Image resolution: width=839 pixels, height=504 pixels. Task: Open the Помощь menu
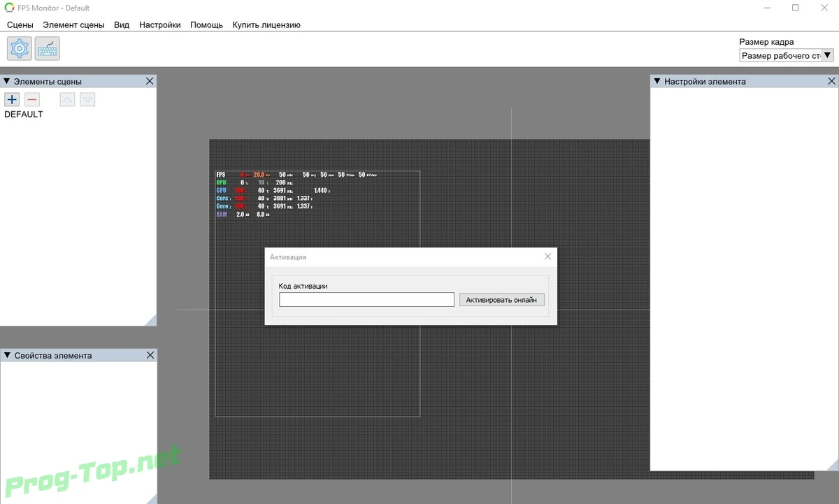(207, 24)
